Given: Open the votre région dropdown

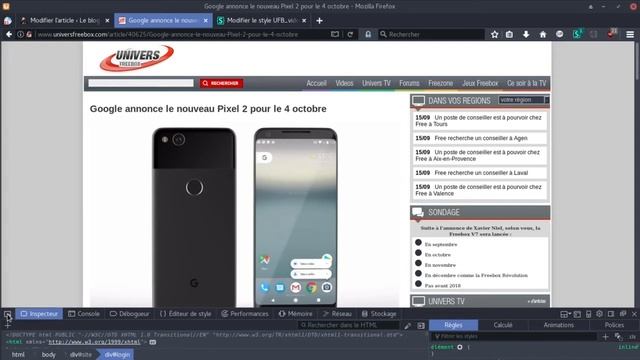Looking at the screenshot, I should click(x=524, y=100).
